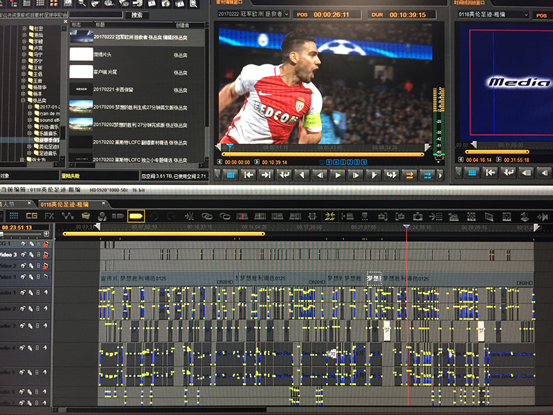
Task: Click the blue grid icon under program monitor
Action: (472, 172)
